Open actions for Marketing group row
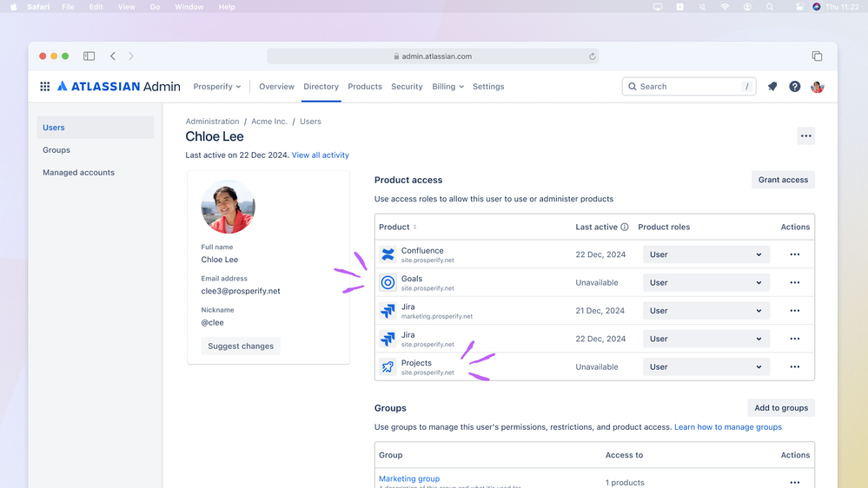 point(794,483)
